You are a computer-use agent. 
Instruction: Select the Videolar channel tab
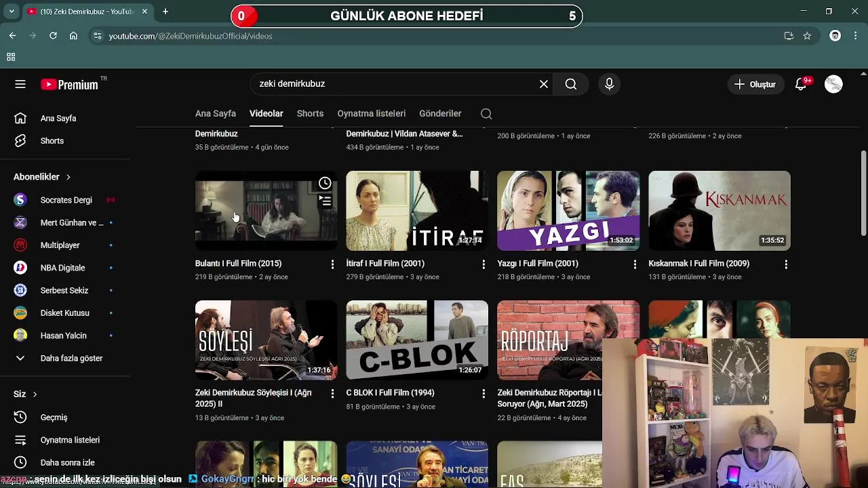pos(267,114)
